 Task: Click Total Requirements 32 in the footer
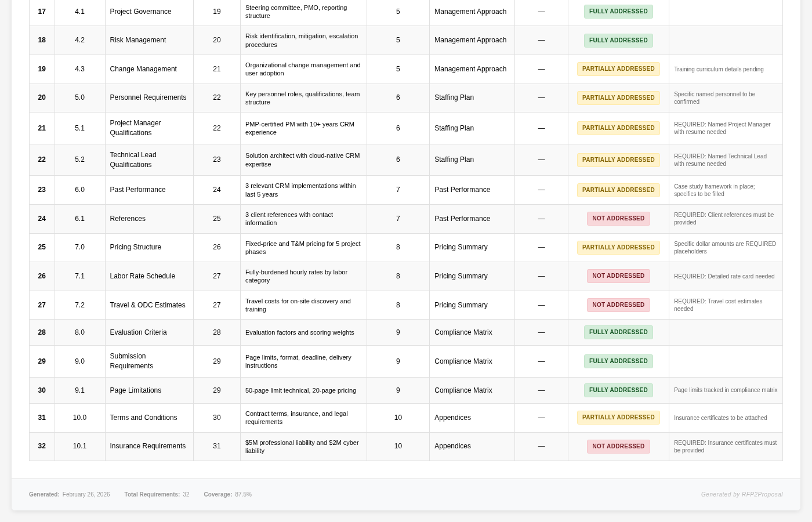point(186,495)
